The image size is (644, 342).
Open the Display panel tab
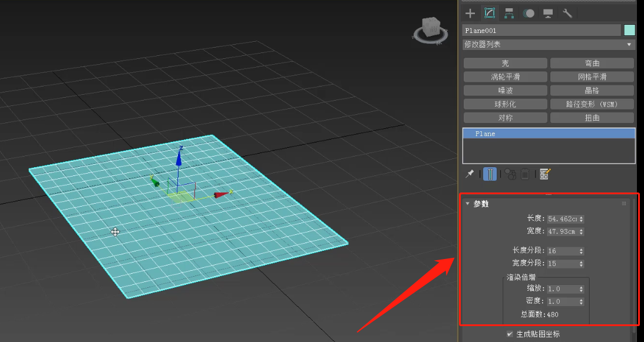[548, 13]
